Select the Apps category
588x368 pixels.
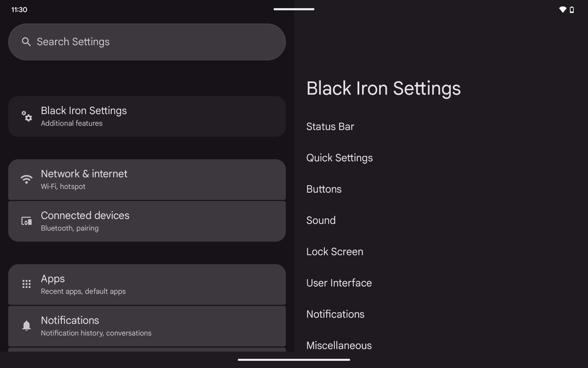click(147, 285)
